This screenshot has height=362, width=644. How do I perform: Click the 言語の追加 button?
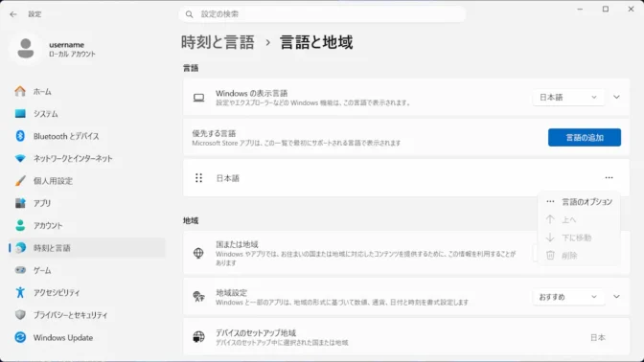coord(585,138)
